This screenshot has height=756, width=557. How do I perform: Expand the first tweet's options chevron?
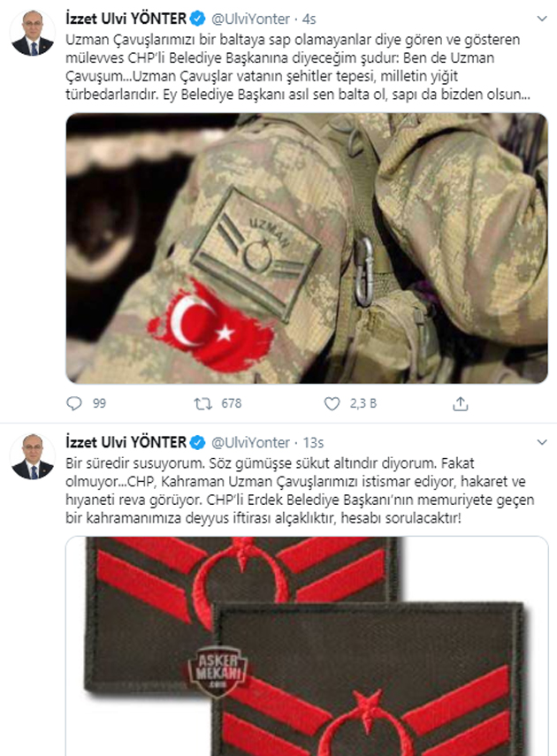(542, 19)
